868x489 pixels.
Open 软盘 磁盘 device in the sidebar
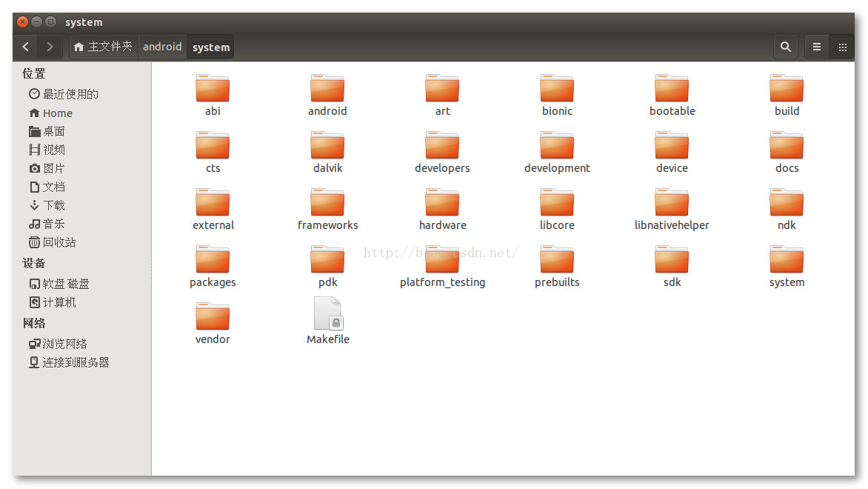(x=59, y=284)
